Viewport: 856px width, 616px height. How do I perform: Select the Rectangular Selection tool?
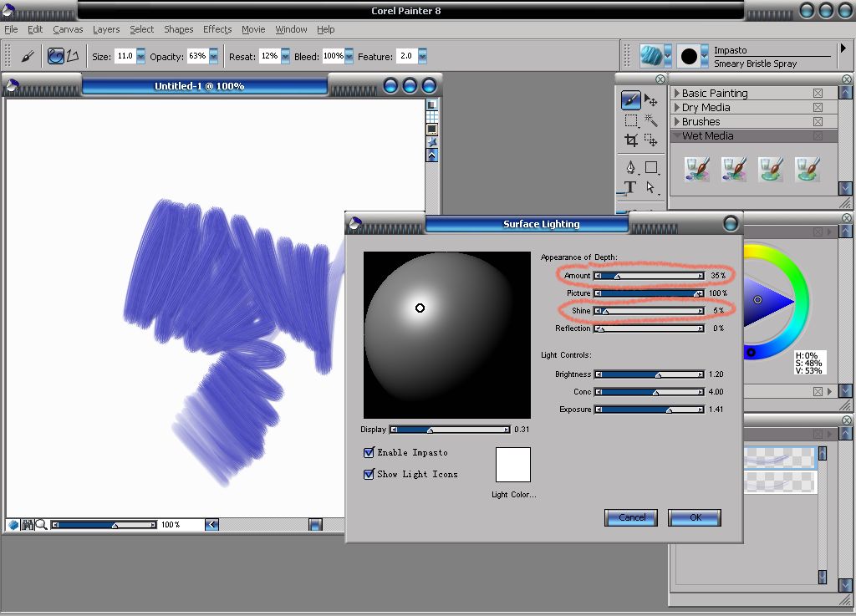[631, 120]
